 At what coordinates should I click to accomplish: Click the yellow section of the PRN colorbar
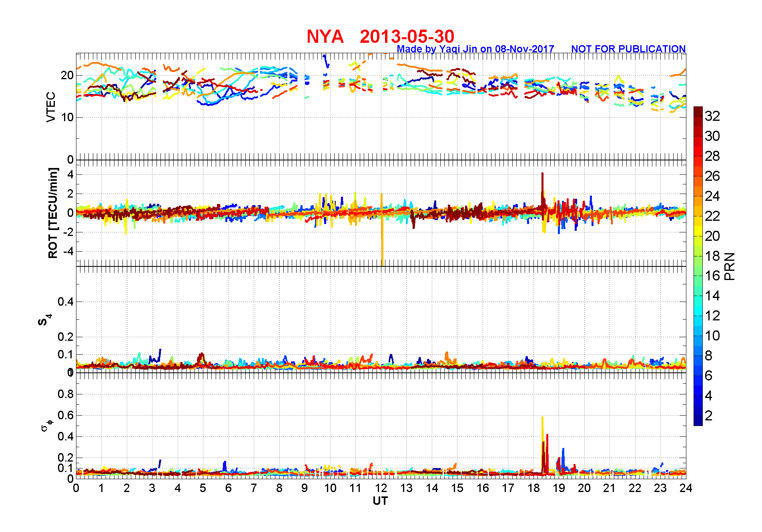698,231
